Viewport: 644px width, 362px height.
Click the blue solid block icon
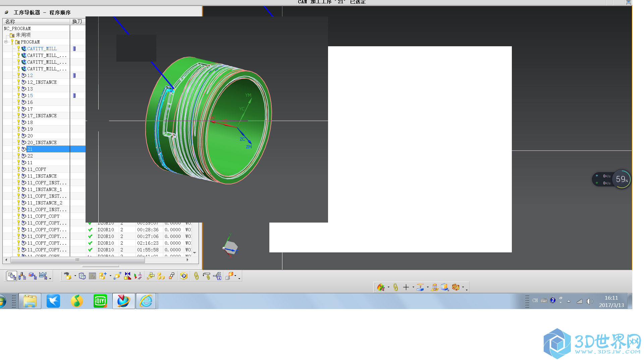click(x=445, y=287)
